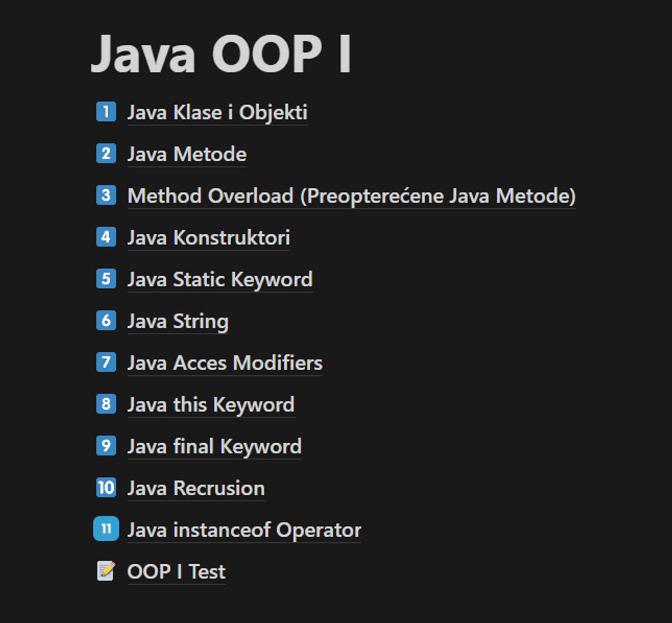Open Java this Keyword page
Viewport: 672px width, 623px height.
(211, 405)
